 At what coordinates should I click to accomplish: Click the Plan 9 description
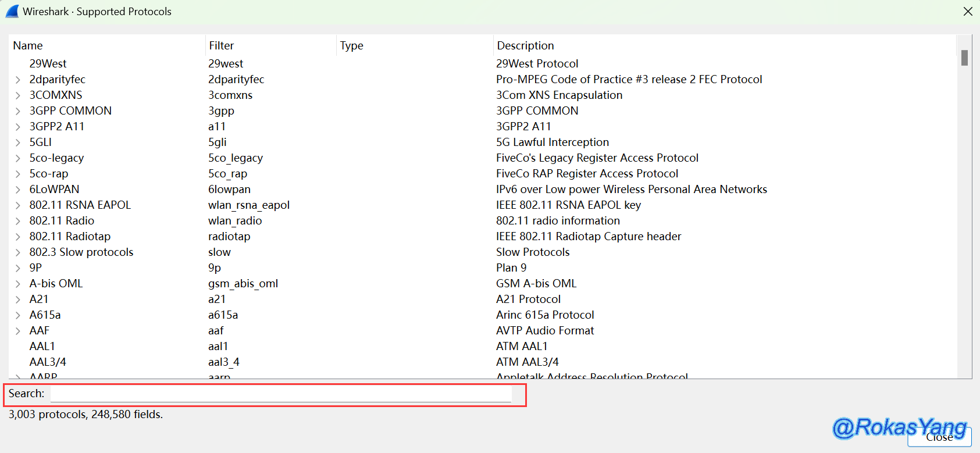click(511, 267)
